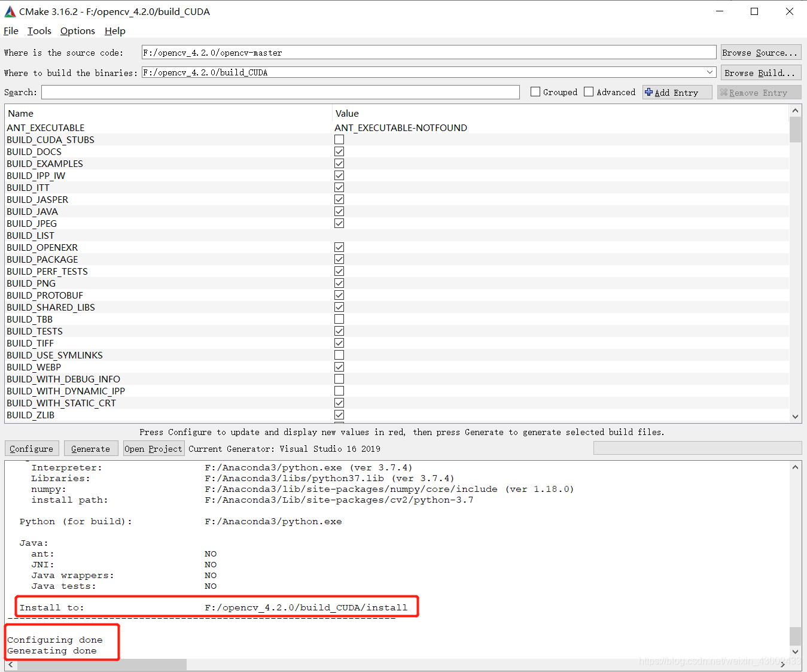Open the Options menu
This screenshot has width=807, height=672.
[x=78, y=31]
